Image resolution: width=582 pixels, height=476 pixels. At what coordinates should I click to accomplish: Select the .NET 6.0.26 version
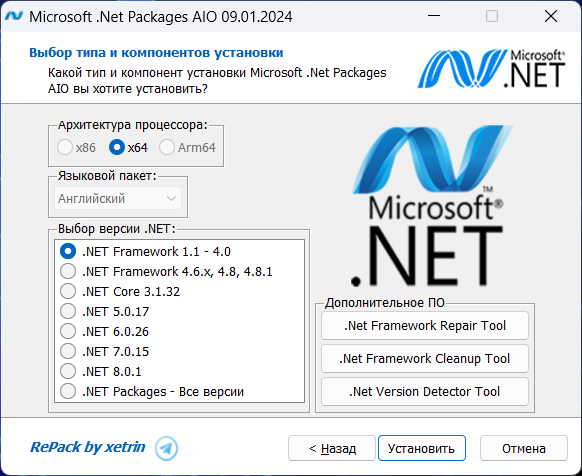point(104,332)
